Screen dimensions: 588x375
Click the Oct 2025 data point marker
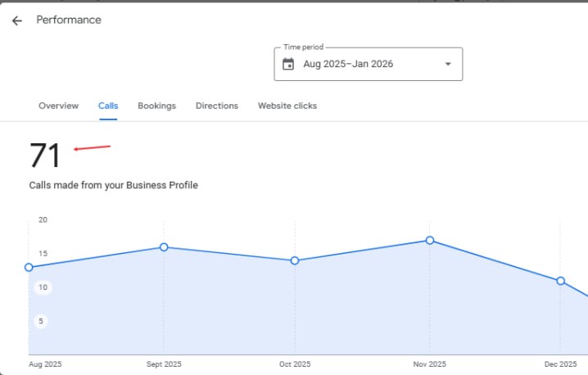click(295, 260)
